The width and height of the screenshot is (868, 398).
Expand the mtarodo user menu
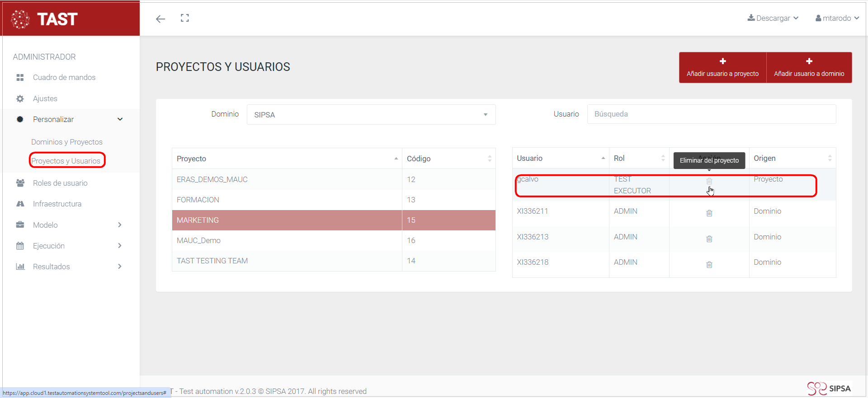coord(837,18)
